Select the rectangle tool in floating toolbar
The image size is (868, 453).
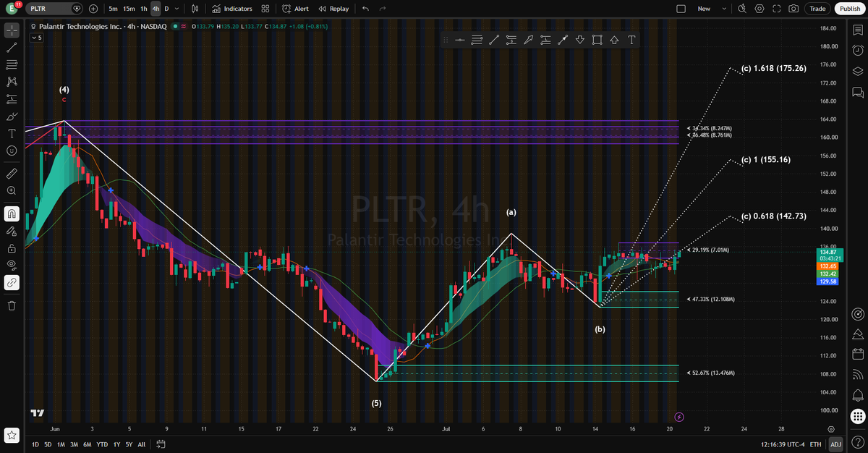point(597,40)
